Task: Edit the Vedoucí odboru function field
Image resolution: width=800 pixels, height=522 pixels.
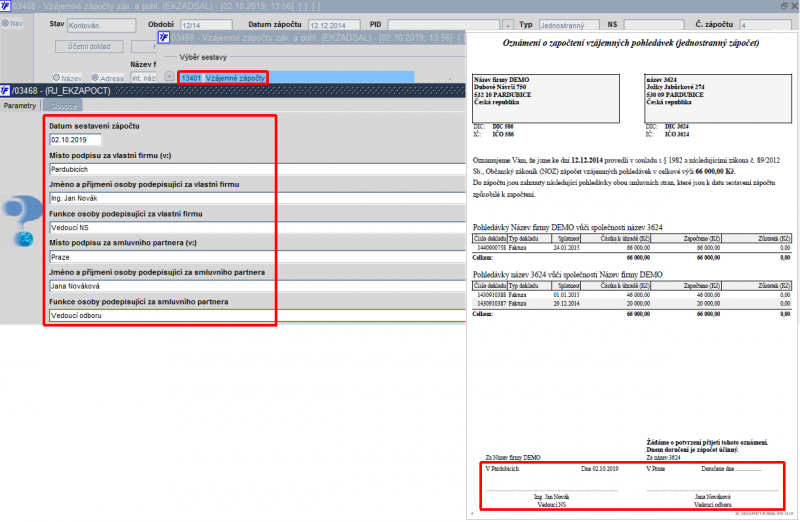Action: pos(257,316)
